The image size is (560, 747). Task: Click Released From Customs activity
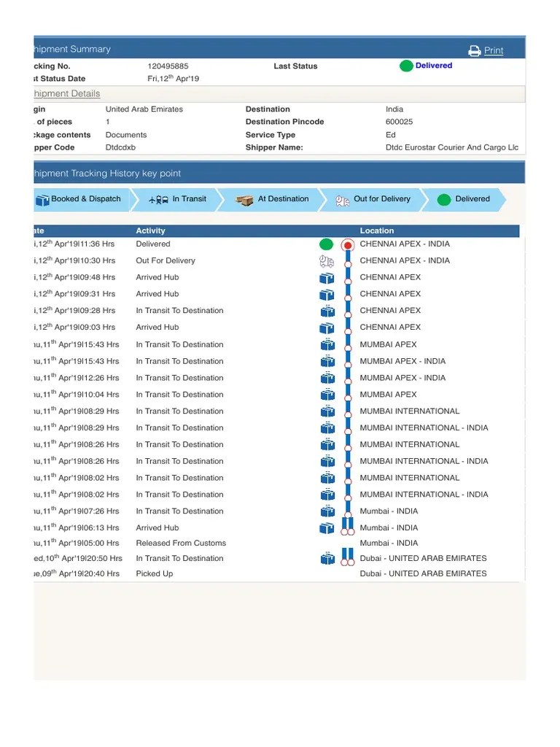181,543
